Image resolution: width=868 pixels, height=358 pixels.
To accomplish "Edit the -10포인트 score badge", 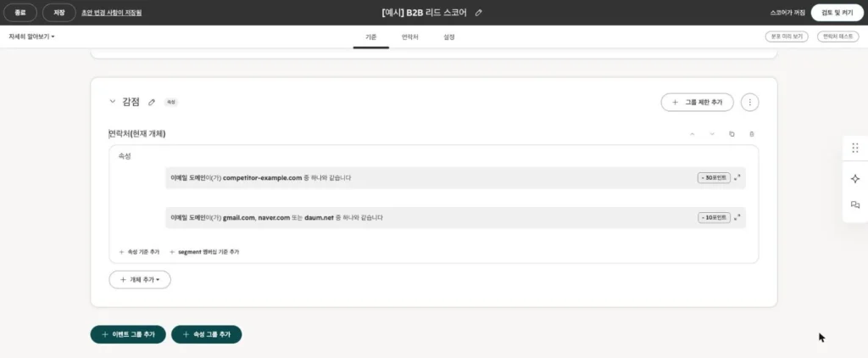I will [x=714, y=217].
